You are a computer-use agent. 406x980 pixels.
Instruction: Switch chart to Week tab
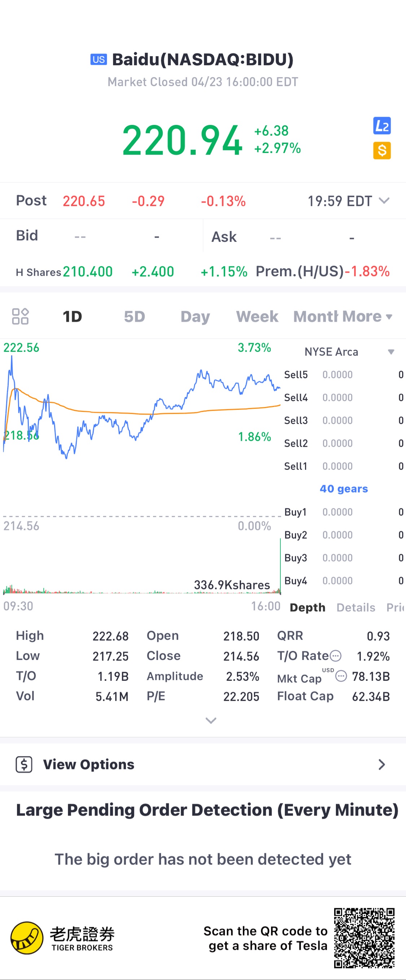257,316
